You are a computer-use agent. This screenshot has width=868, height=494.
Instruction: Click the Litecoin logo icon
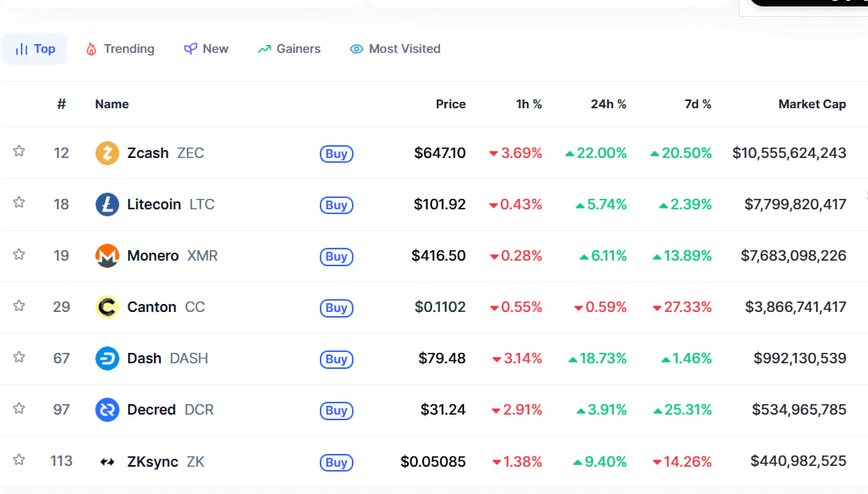pyautogui.click(x=107, y=204)
